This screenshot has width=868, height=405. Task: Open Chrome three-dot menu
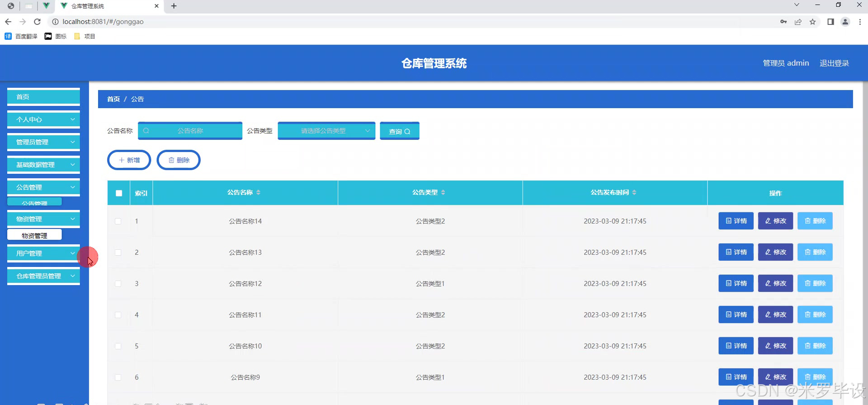[860, 22]
